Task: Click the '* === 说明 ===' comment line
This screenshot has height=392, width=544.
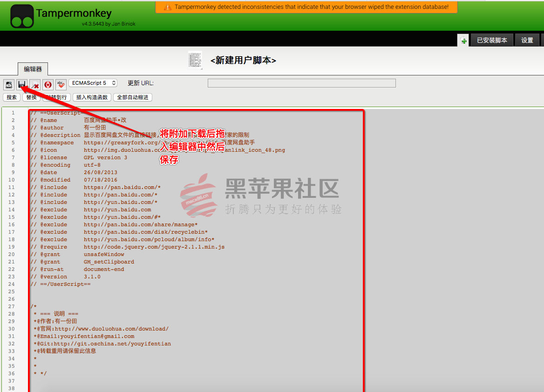Action: pyautogui.click(x=56, y=314)
